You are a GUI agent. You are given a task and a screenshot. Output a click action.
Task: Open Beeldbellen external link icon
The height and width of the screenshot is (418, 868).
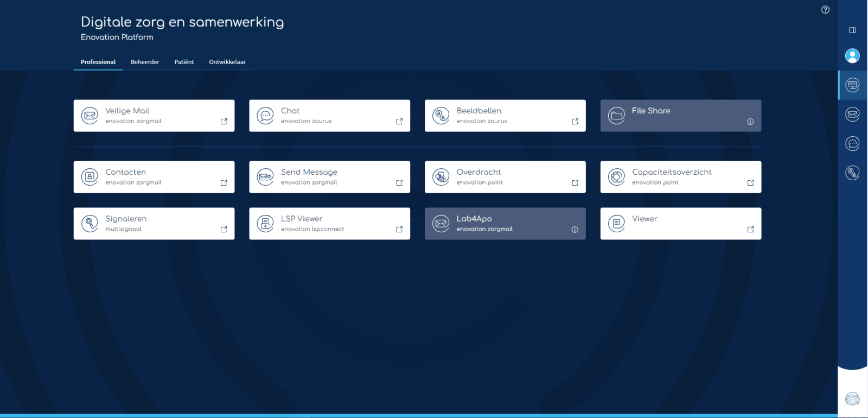click(575, 122)
